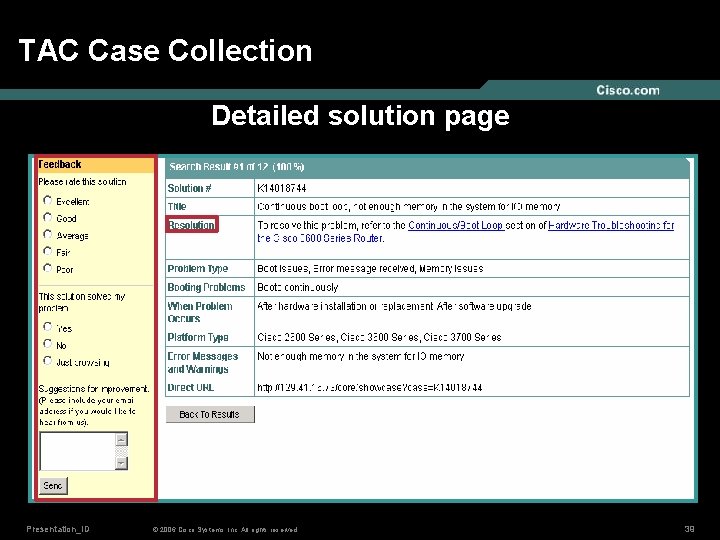Click the suggestions box scroll down arrow
This screenshot has height=540, width=720.
pyautogui.click(x=121, y=463)
